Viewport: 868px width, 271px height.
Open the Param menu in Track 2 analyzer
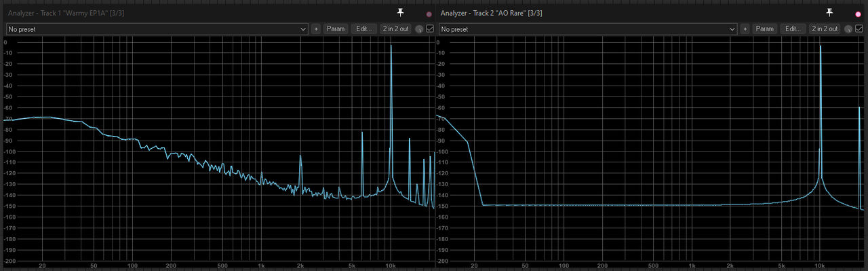click(765, 29)
